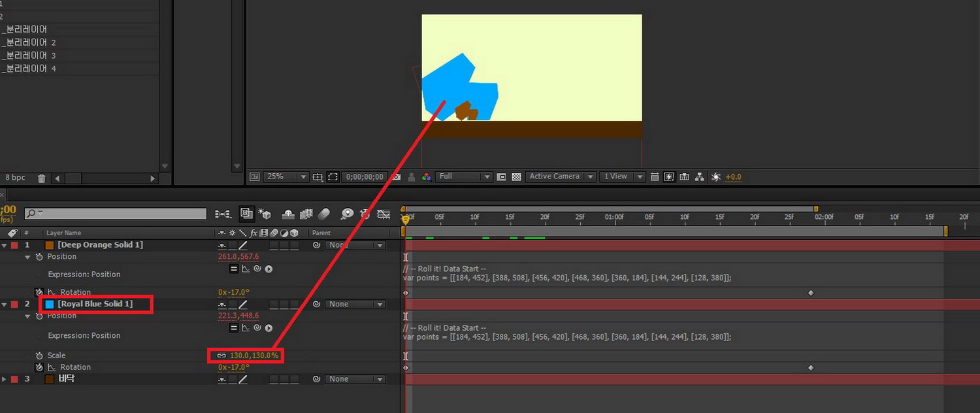Open expression language menu for Deep Orange Position

269,269
